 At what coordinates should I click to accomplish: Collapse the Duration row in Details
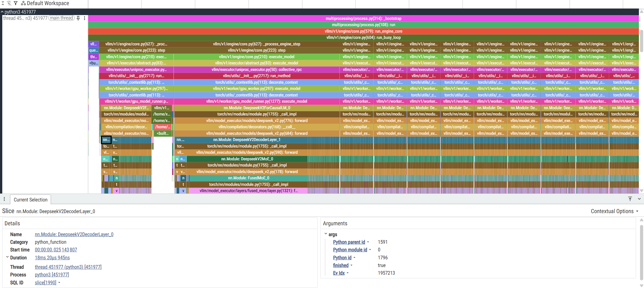(7, 257)
